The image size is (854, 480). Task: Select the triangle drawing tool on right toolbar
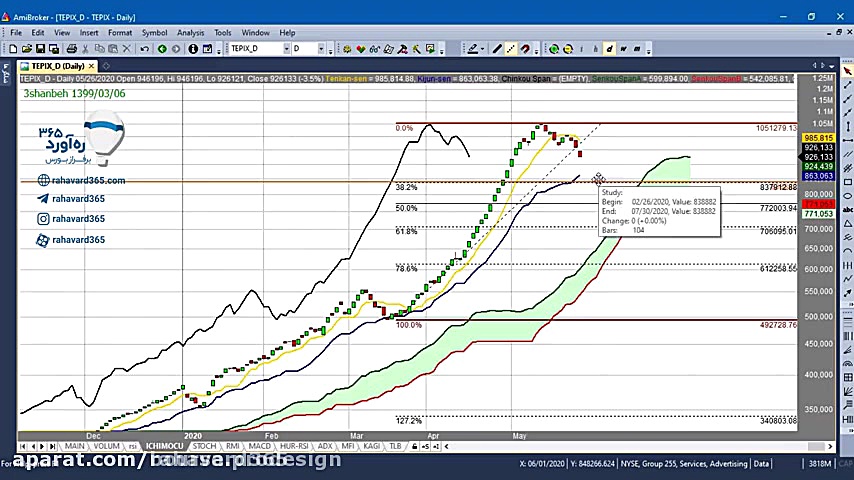[x=847, y=223]
